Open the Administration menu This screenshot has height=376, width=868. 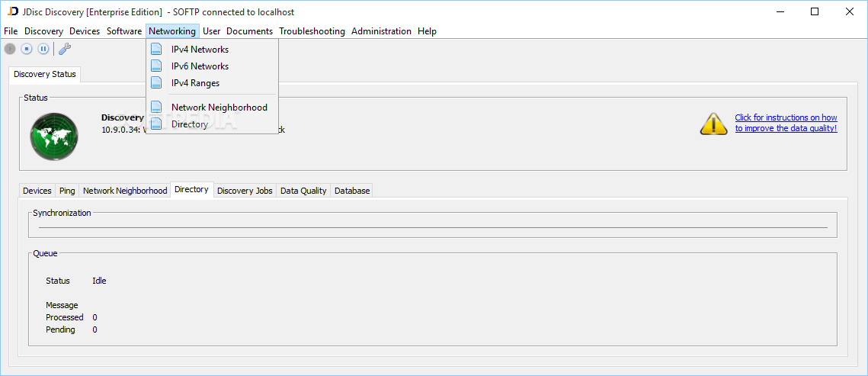click(x=381, y=31)
